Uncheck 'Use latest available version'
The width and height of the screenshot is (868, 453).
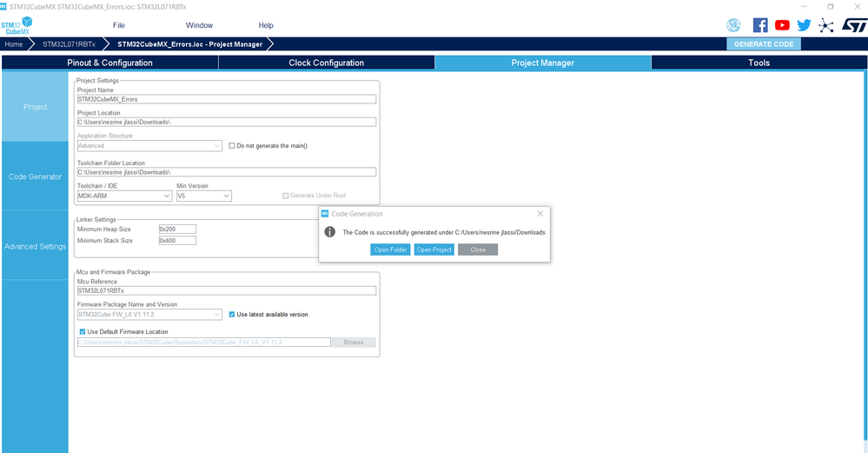pos(232,314)
